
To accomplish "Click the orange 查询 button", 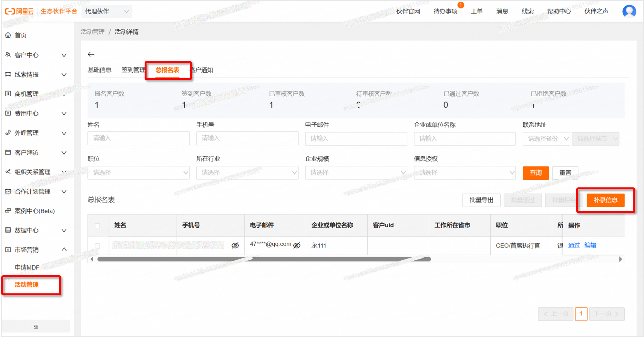I will point(536,173).
